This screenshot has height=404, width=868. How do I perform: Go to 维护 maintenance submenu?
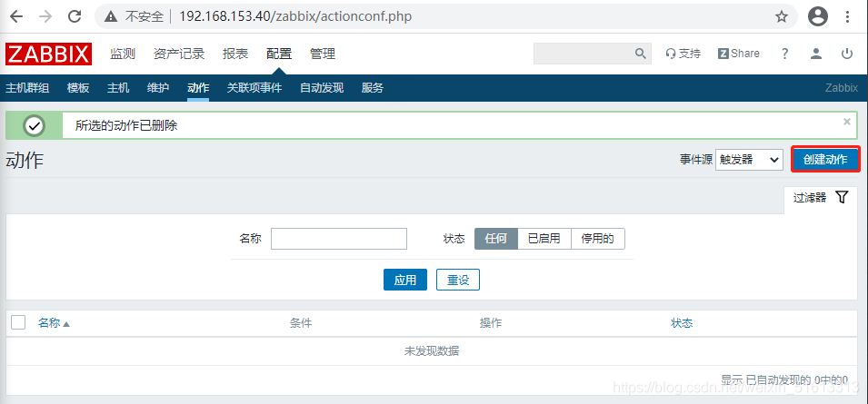tap(158, 88)
